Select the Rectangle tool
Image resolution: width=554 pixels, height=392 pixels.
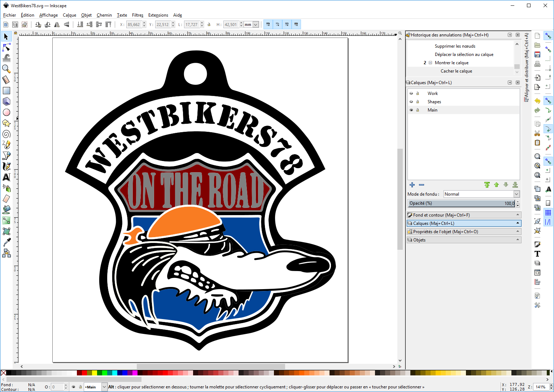click(x=6, y=91)
